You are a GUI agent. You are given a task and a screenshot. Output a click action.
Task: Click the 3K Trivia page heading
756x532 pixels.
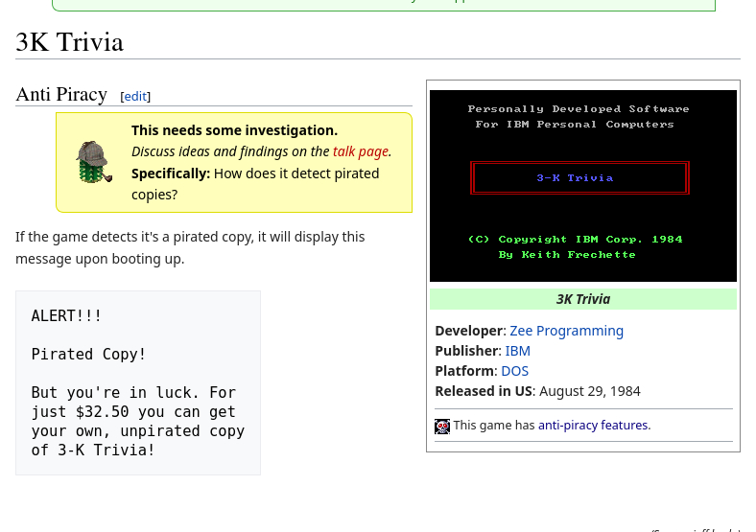pyautogui.click(x=70, y=42)
